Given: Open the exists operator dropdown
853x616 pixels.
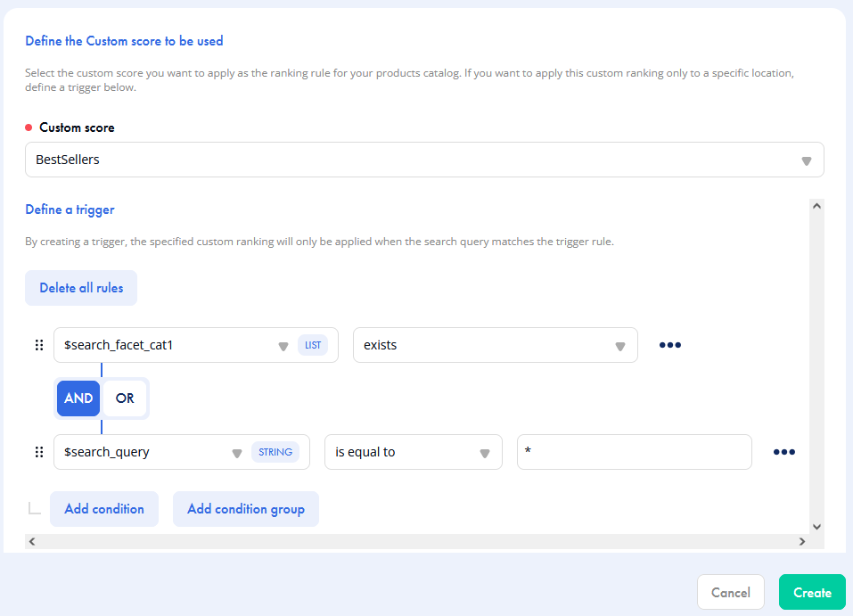Looking at the screenshot, I should [x=495, y=345].
